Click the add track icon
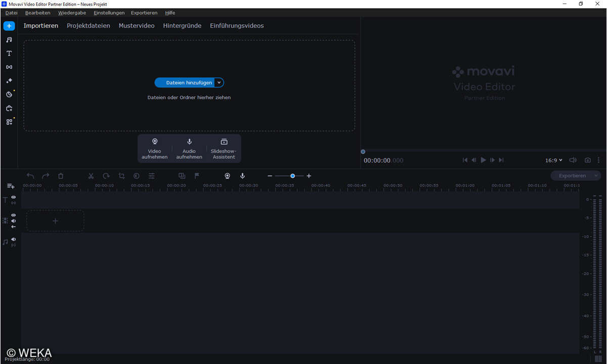Viewport: 607px width, 364px height. click(11, 187)
